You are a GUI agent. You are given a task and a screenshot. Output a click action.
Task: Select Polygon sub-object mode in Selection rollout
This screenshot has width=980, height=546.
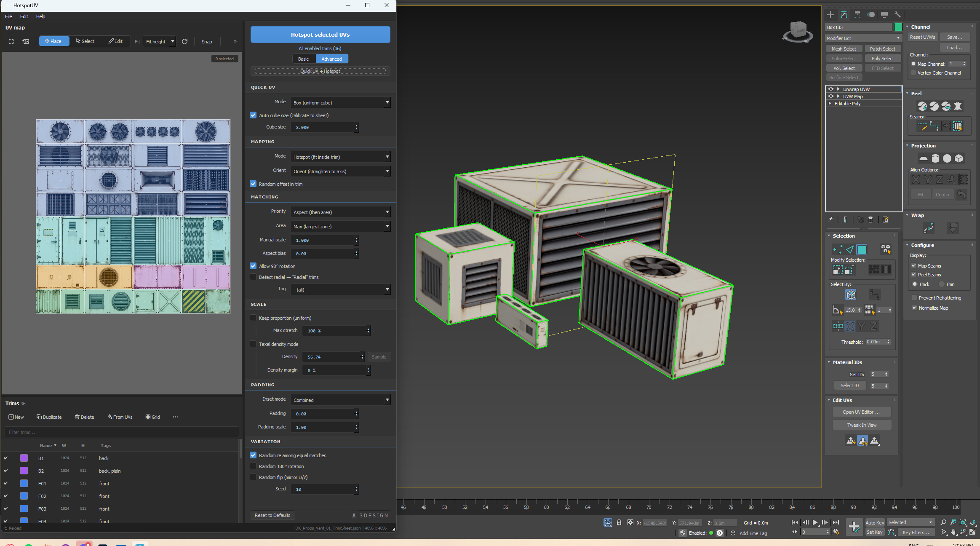click(x=862, y=249)
